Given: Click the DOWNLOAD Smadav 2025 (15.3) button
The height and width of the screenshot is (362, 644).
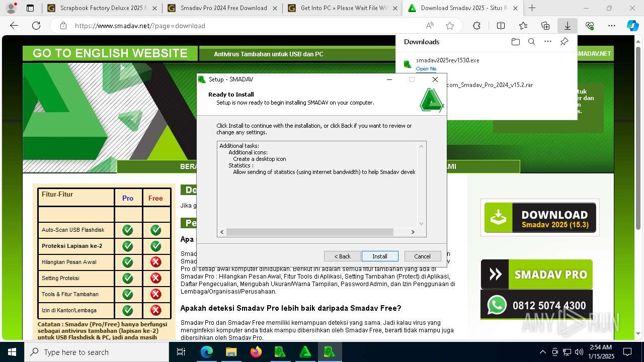Looking at the screenshot, I should click(540, 218).
